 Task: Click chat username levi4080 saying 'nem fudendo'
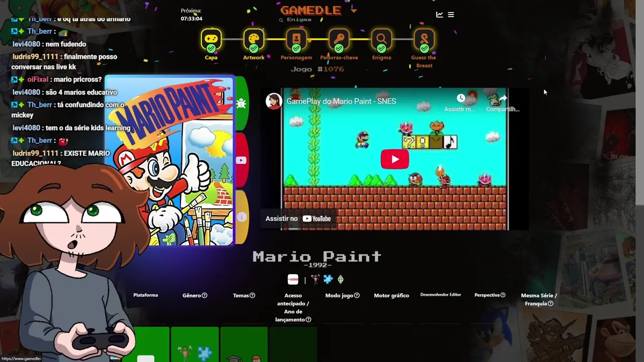tap(26, 44)
